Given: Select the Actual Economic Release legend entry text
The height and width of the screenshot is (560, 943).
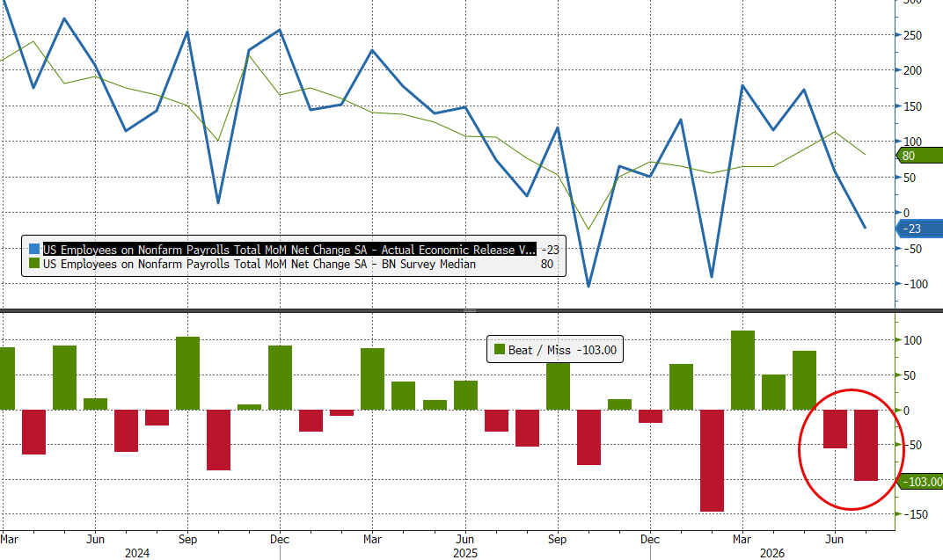Looking at the screenshot, I should (x=289, y=250).
